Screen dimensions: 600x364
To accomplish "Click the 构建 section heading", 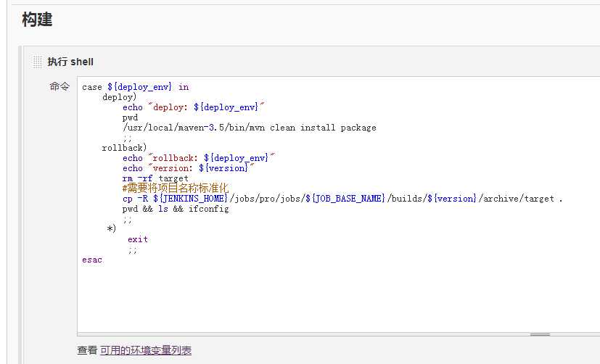I will (x=37, y=19).
